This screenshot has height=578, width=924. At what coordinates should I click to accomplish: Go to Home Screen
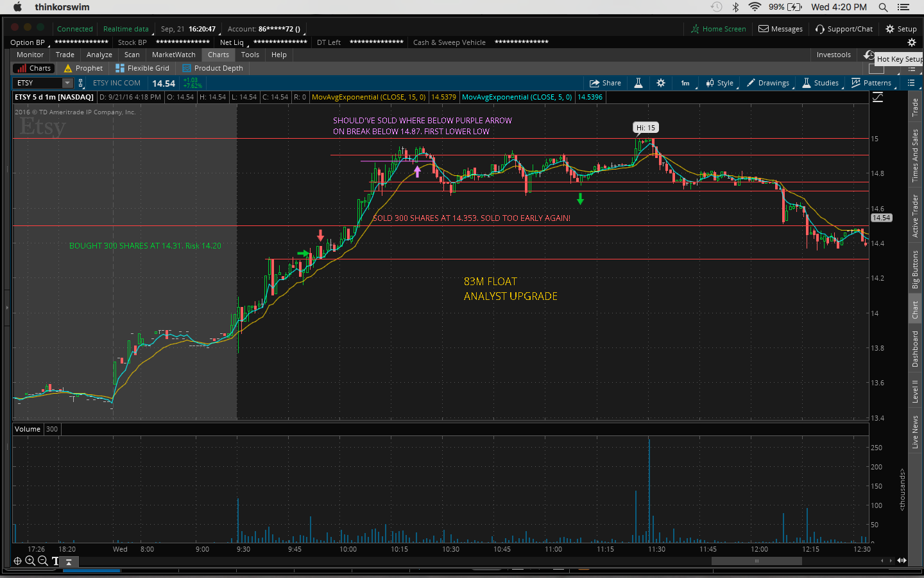[718, 29]
